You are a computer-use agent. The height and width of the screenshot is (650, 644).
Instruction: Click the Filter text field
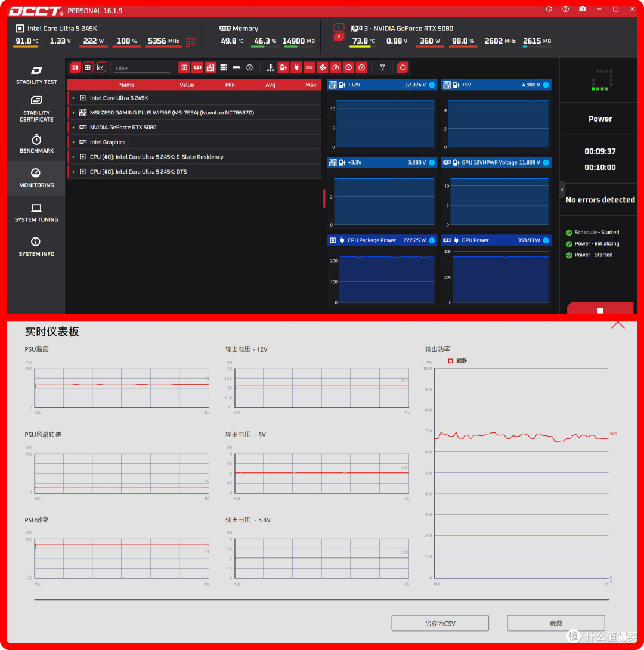click(x=142, y=69)
